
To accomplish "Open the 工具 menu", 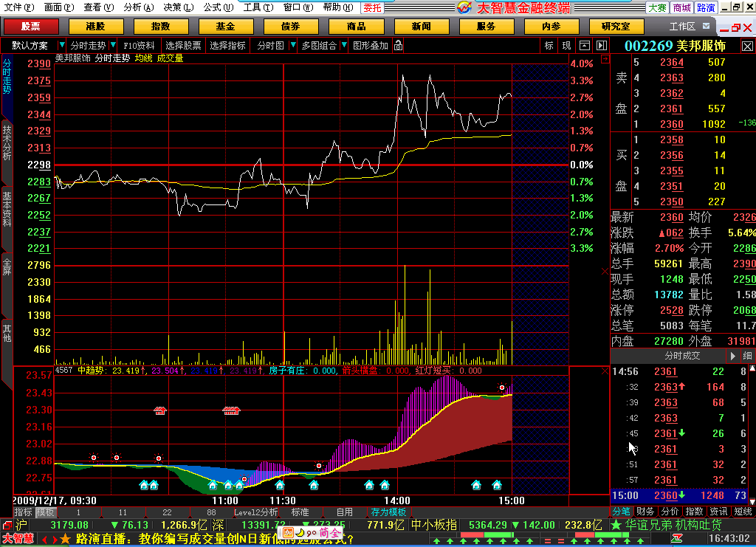I will 258,7.
